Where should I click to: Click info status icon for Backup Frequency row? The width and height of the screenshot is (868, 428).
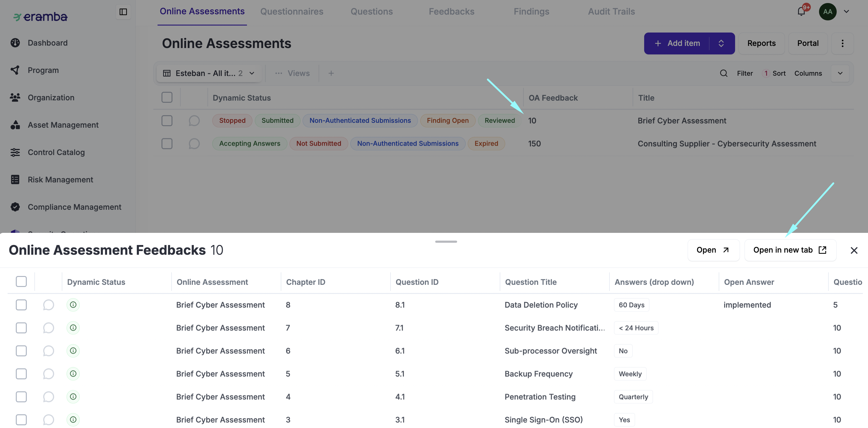73,374
